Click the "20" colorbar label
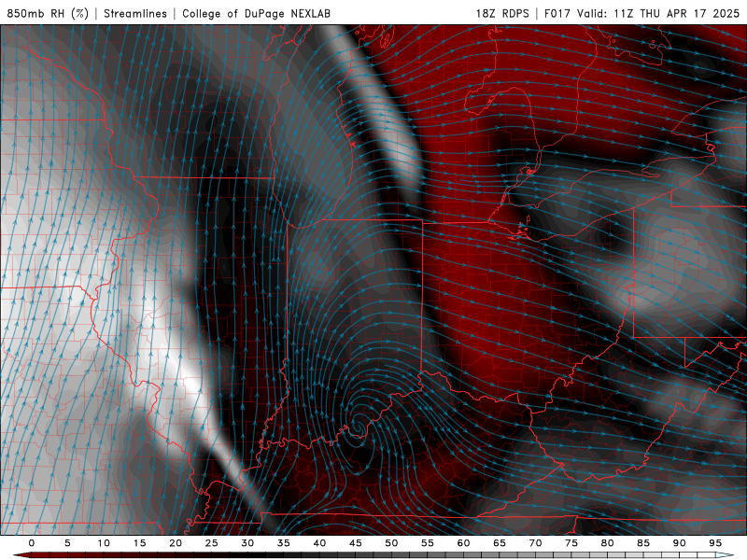 pyautogui.click(x=176, y=543)
